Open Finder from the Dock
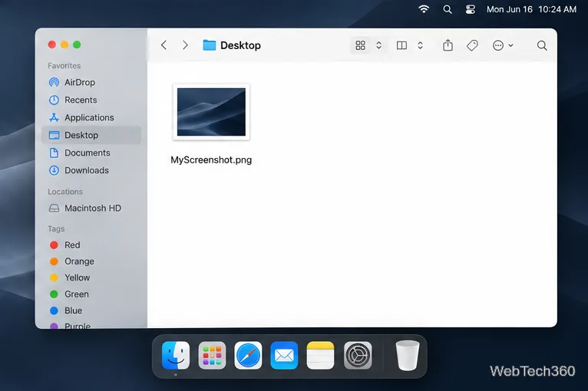 (x=176, y=355)
